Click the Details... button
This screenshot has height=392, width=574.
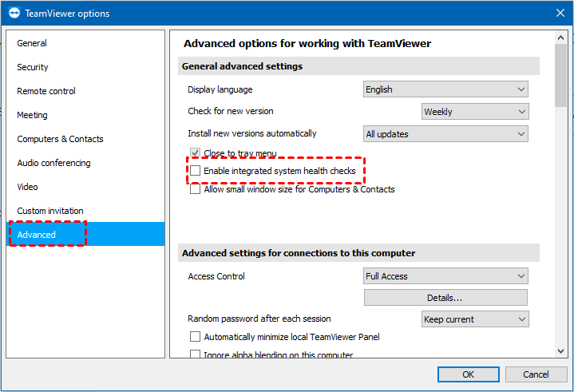point(445,298)
